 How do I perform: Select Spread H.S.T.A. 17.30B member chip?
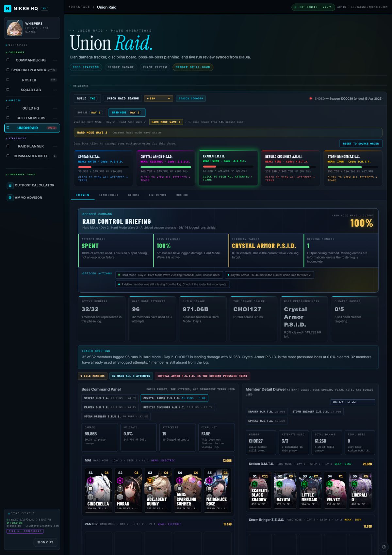267,421
